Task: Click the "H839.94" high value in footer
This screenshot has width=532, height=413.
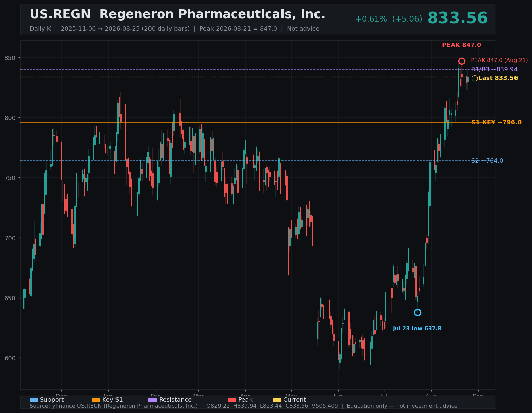Action: 245,406
